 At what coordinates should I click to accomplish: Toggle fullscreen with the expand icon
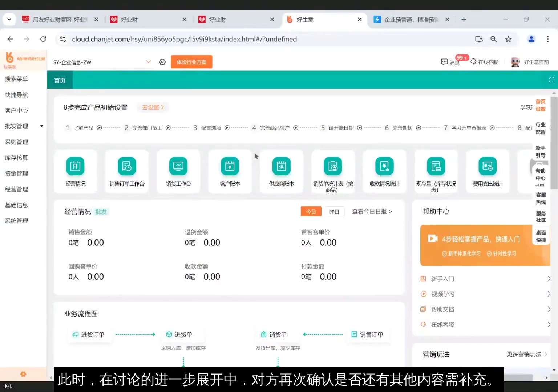(x=551, y=79)
